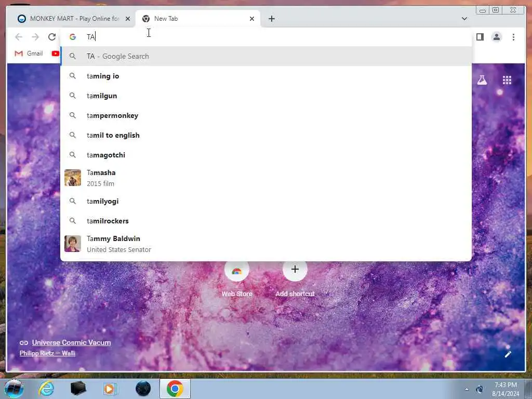Close the MONKEY MART tab

pos(128,19)
